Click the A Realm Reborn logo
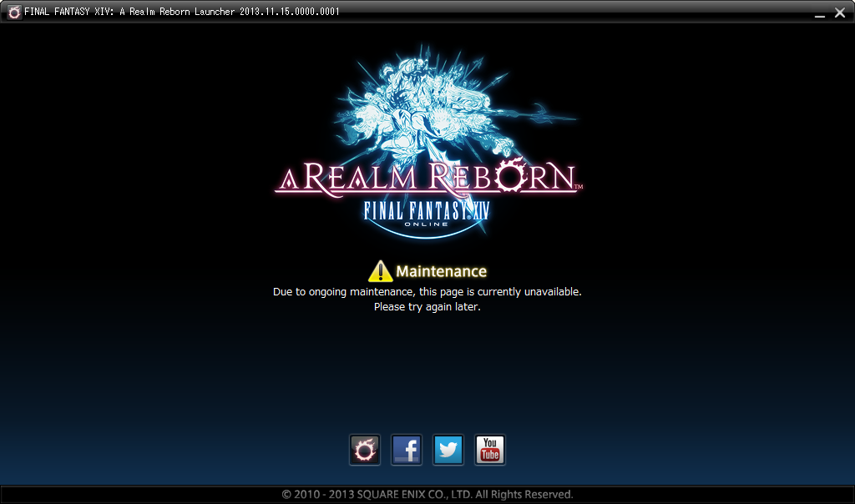855x504 pixels. click(428, 142)
